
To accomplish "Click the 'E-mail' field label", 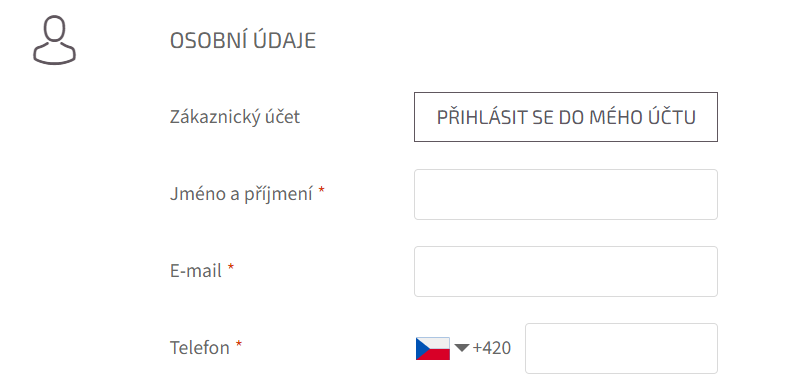I will [196, 271].
